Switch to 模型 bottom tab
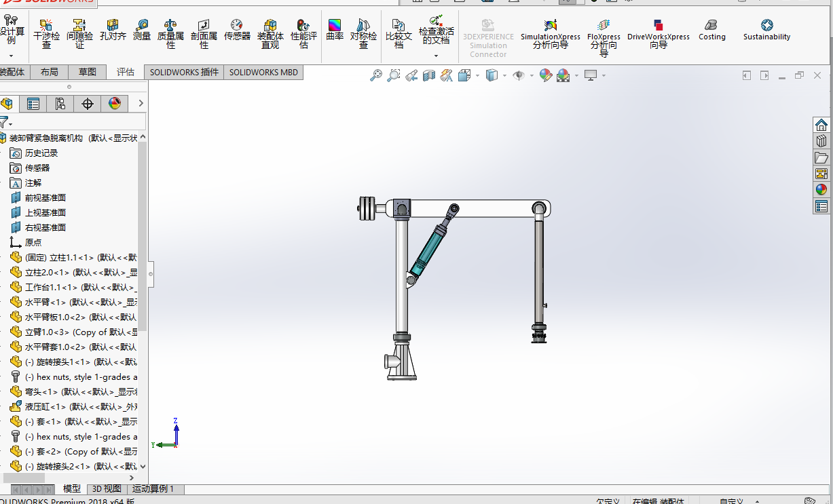The height and width of the screenshot is (504, 833). tap(72, 488)
